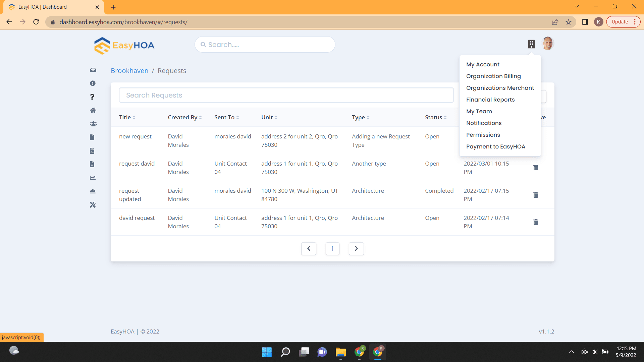The image size is (644, 362).
Task: Open the hard hat sidebar icon
Action: pos(93,191)
